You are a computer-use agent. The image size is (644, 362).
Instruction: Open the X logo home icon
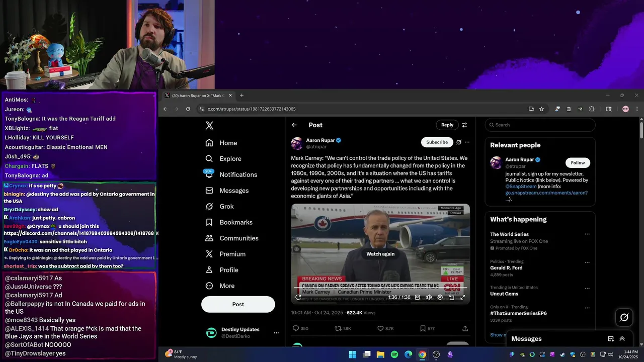pos(209,126)
